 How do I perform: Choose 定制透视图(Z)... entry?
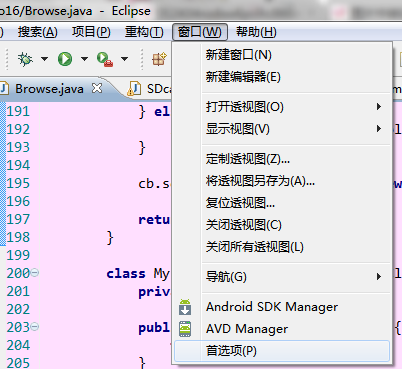282,159
